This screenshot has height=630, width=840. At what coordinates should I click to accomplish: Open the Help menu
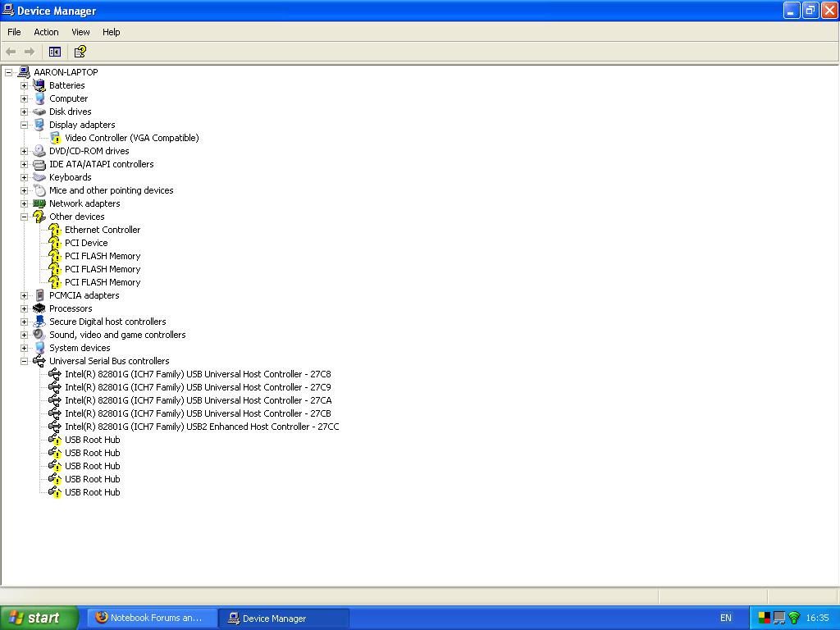point(111,32)
